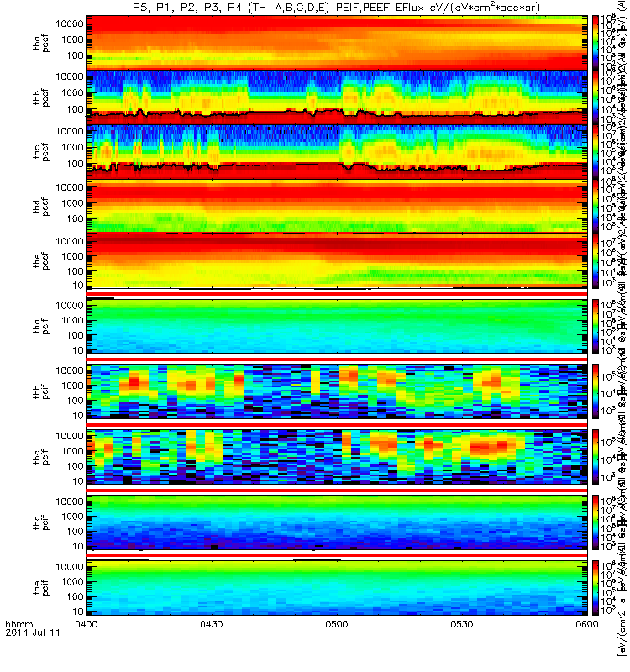
Task: Select the 'the peef' spectrogram panel
Action: (x=337, y=260)
